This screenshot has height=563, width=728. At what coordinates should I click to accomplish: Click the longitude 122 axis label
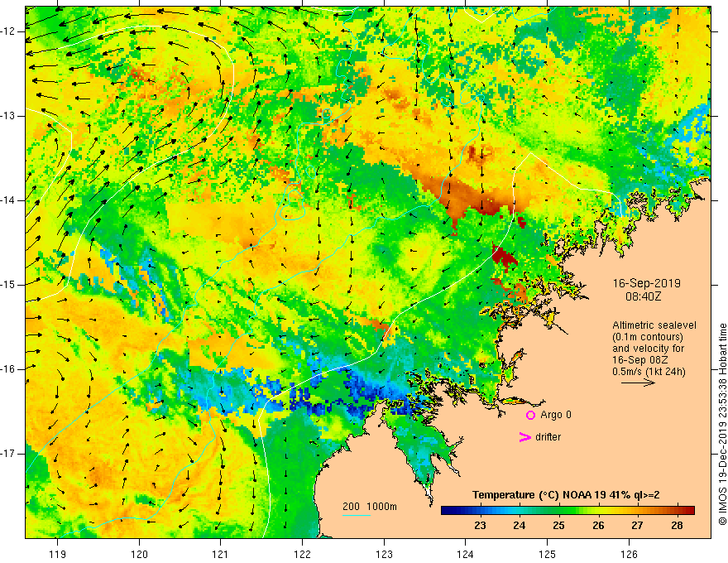click(x=302, y=554)
